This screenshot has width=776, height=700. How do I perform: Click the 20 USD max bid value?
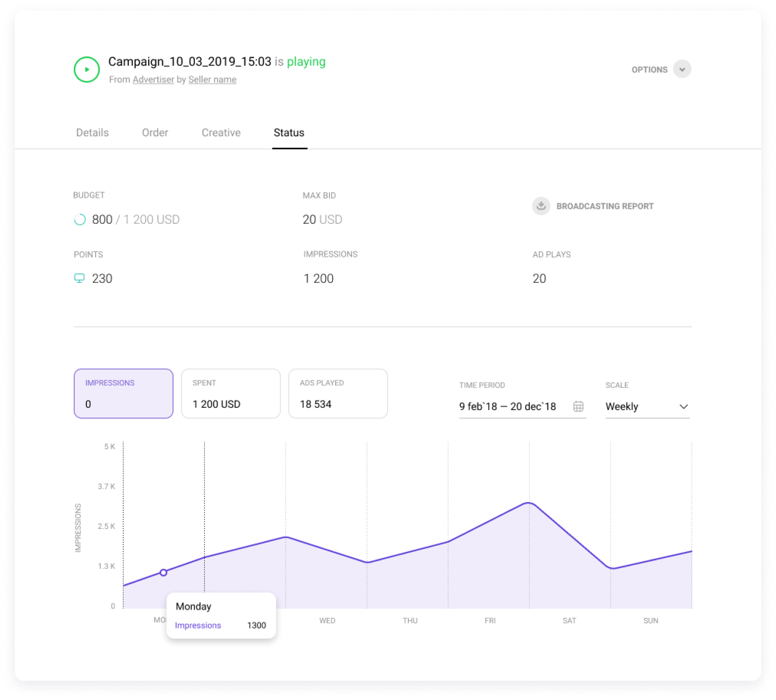(322, 219)
